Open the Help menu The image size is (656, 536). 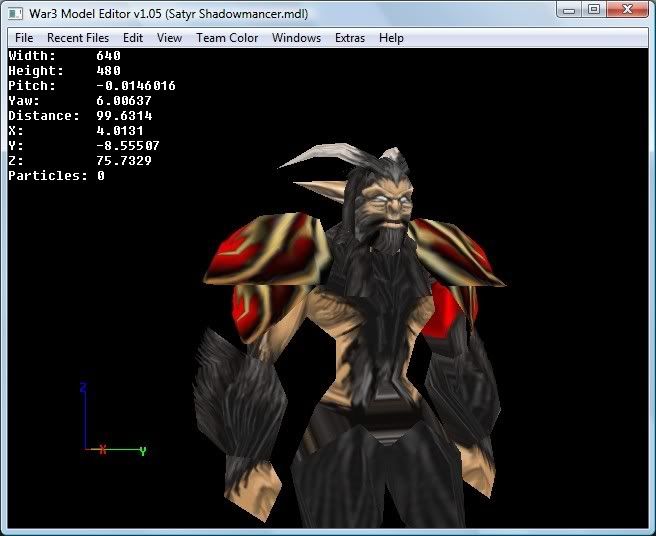391,38
